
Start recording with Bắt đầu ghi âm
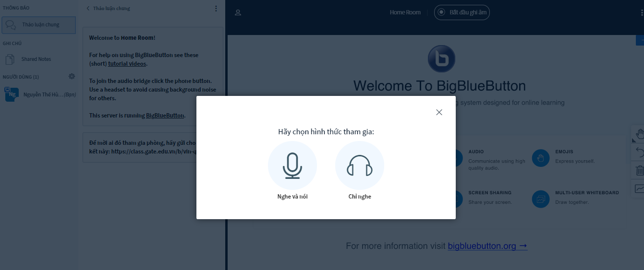(462, 12)
